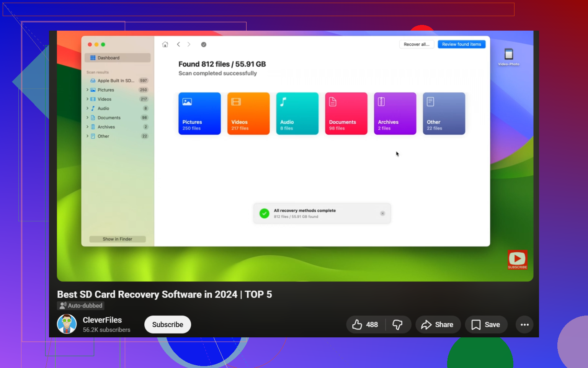Expand the Audio category in sidebar
Viewport: 588px width, 368px height.
[x=87, y=108]
